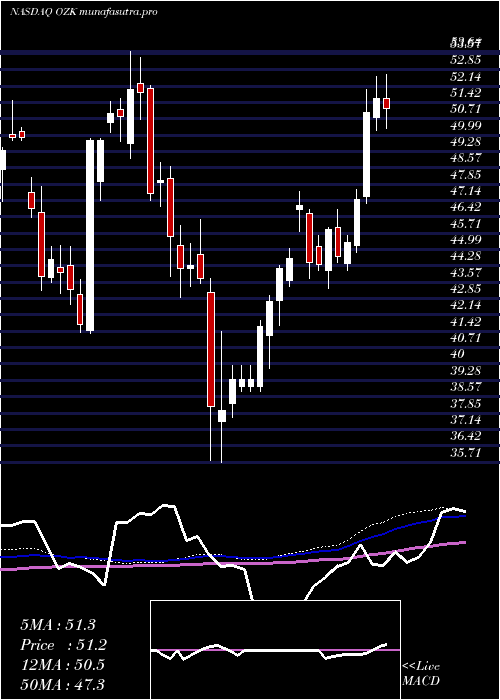500x700 pixels.
Task: Click the NASDAQ OZK munafasutra.pro title text
Action: tap(83, 12)
